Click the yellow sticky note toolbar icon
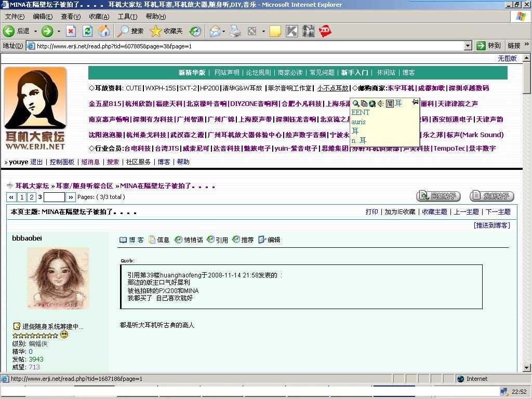 point(275,31)
